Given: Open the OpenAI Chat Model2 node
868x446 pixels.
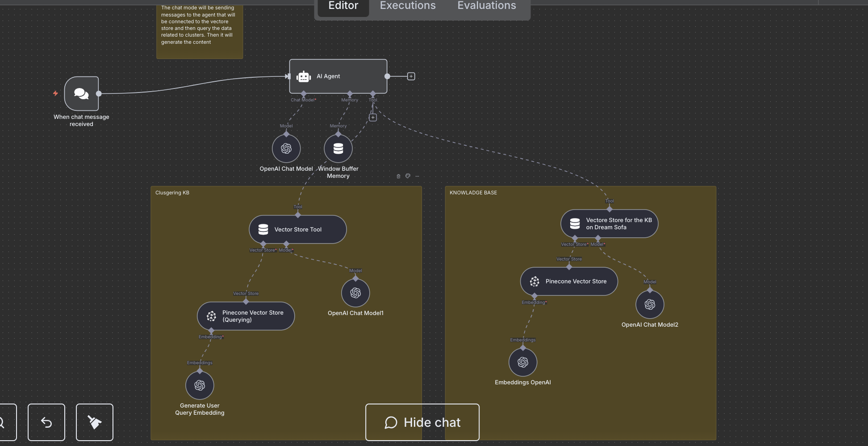Looking at the screenshot, I should click(650, 304).
